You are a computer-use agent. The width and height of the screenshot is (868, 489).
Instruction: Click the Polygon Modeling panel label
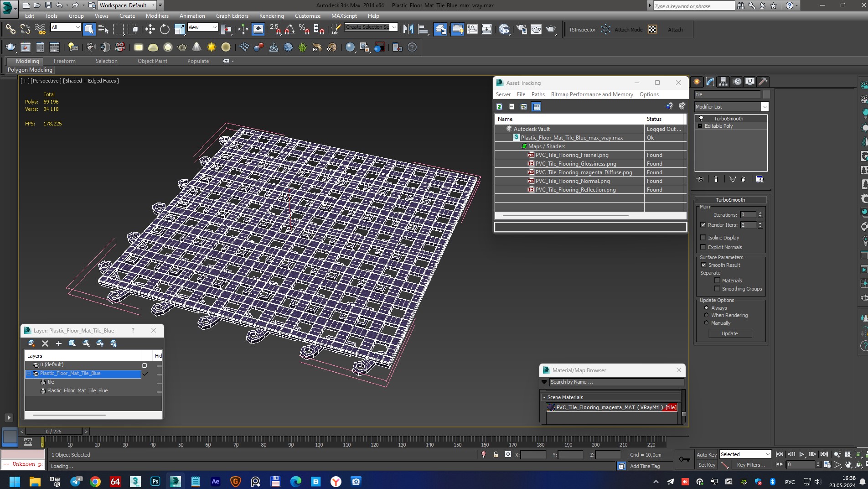pos(30,70)
